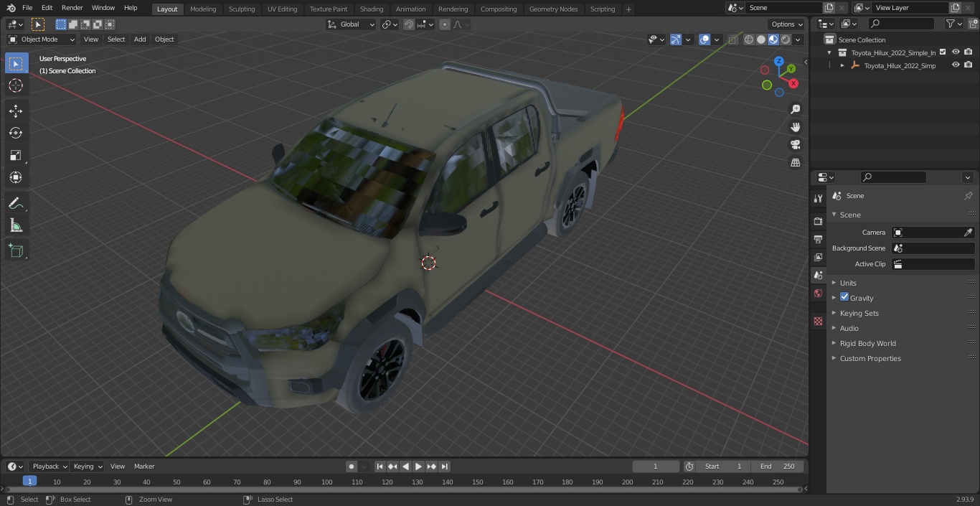Hide the Toyota_Hilux_2022_Simp object in viewport
The height and width of the screenshot is (506, 980).
click(x=956, y=65)
